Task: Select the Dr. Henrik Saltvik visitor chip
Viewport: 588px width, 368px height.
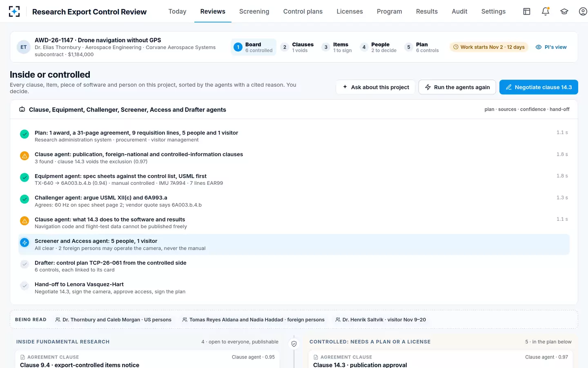Action: [381, 320]
